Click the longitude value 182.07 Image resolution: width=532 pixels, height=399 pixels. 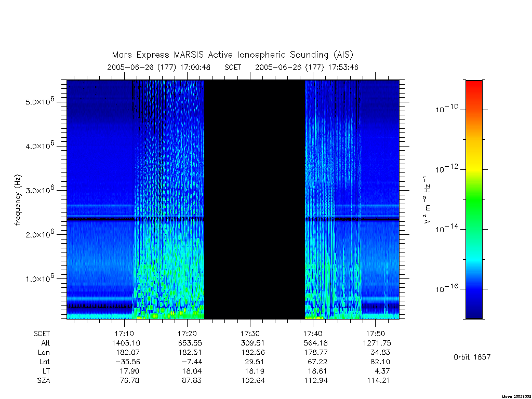[x=128, y=353]
